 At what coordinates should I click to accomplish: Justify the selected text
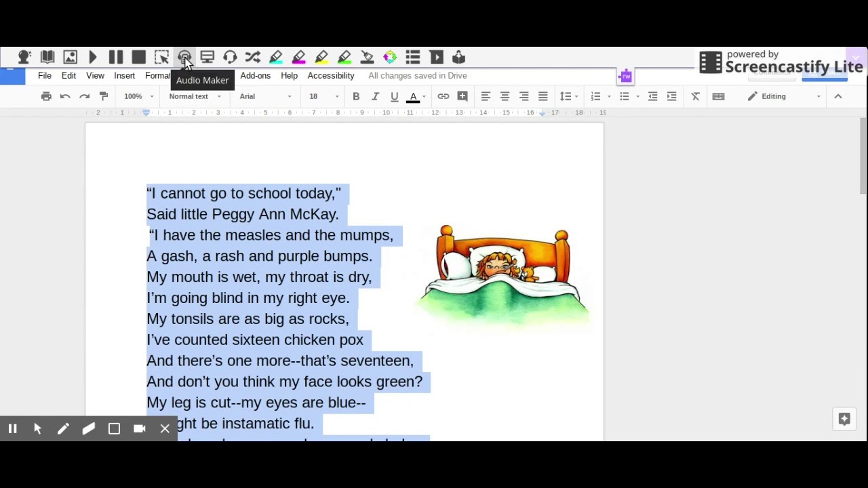[542, 96]
